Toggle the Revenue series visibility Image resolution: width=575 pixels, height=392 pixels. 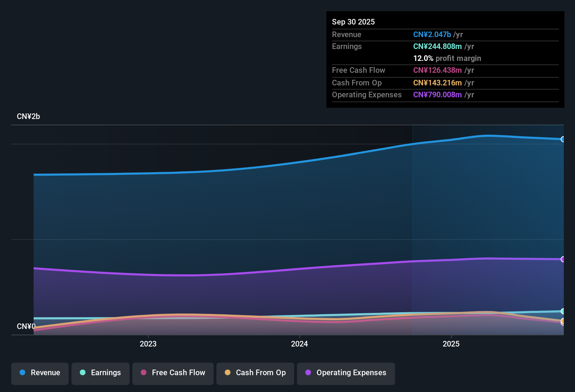pos(40,373)
